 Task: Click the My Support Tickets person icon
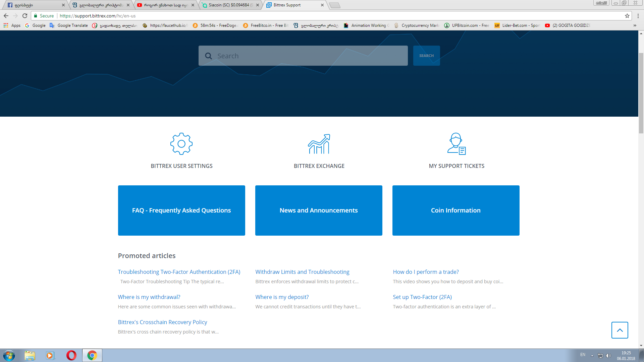[457, 144]
